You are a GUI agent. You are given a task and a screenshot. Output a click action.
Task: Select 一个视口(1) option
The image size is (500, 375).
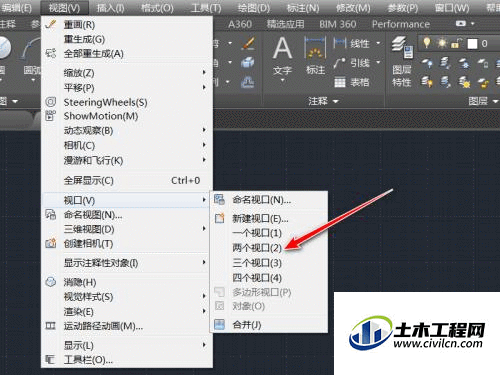click(269, 233)
